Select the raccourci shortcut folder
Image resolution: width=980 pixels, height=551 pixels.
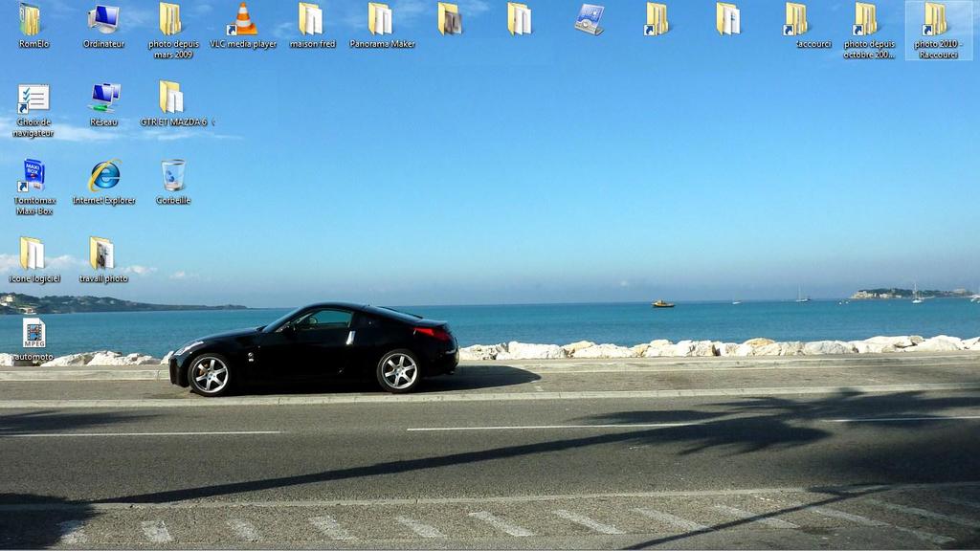(x=798, y=20)
